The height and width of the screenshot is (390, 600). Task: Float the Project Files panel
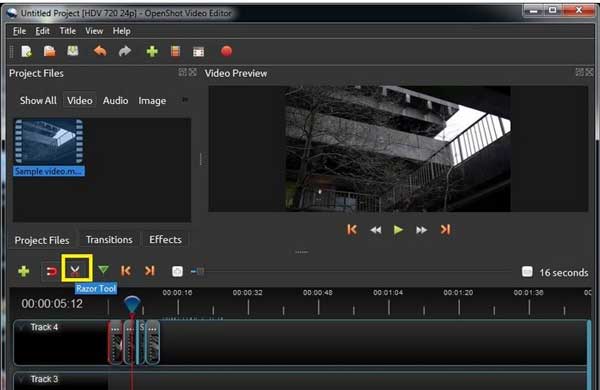click(183, 72)
